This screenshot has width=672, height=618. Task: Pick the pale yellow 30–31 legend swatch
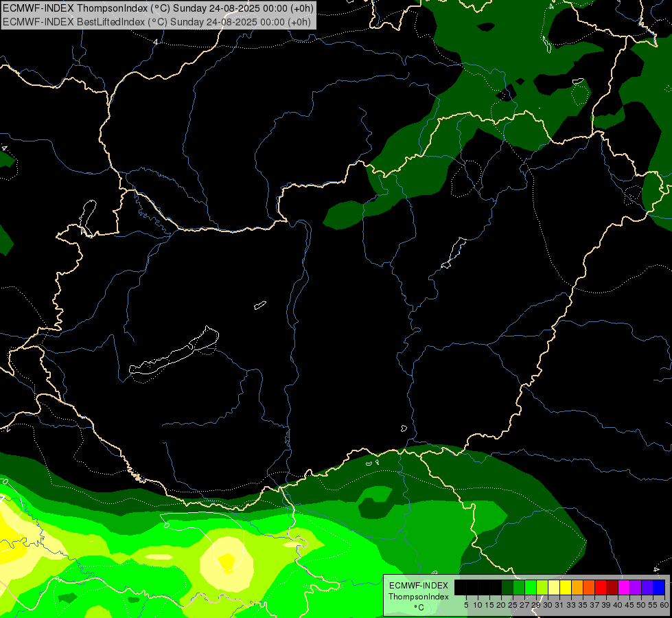pos(554,587)
